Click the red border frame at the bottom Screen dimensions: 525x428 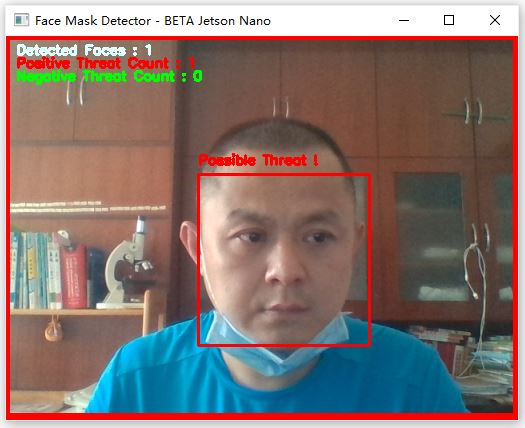pos(262,416)
